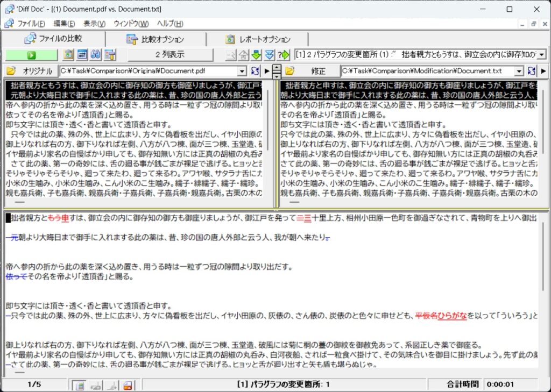Image resolution: width=551 pixels, height=392 pixels.
Task: Click the red-orange status bar report icon
Action: click(128, 385)
